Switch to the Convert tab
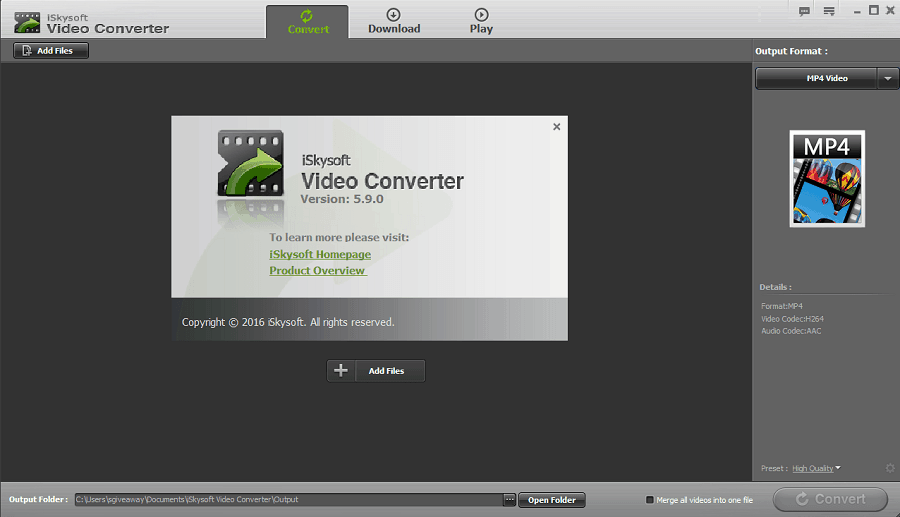Image resolution: width=900 pixels, height=517 pixels. pyautogui.click(x=307, y=22)
